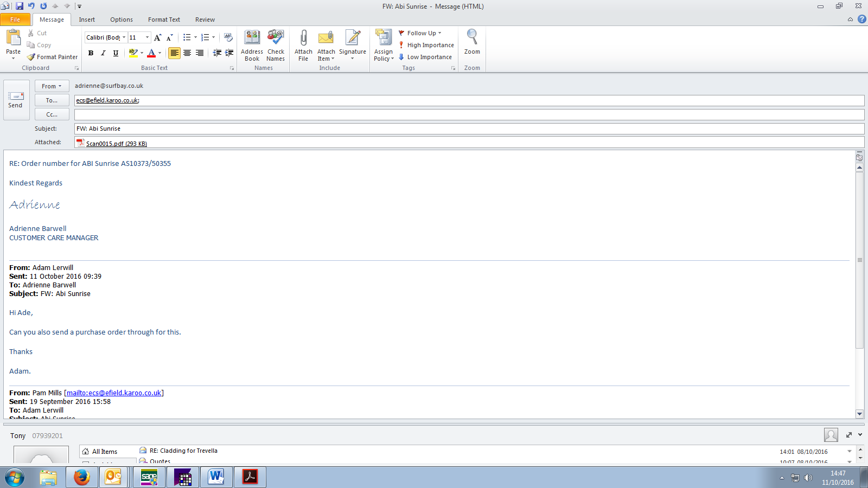
Task: Switch to the Format Text tab
Action: tap(164, 20)
